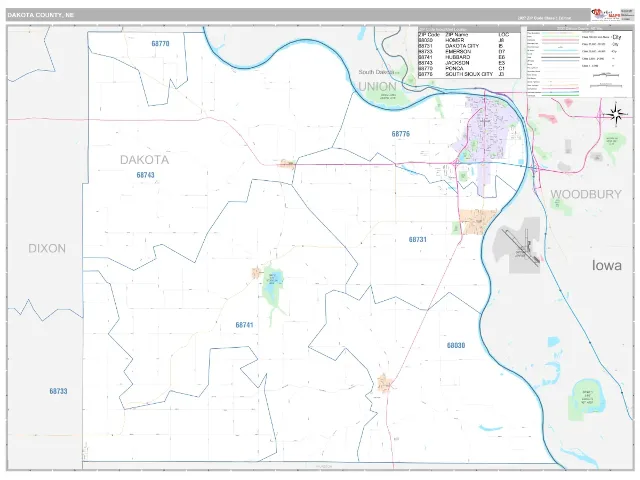Select the SOUTH SIOUX CITY row in ZIP table
The image size is (640, 480).
click(x=469, y=74)
